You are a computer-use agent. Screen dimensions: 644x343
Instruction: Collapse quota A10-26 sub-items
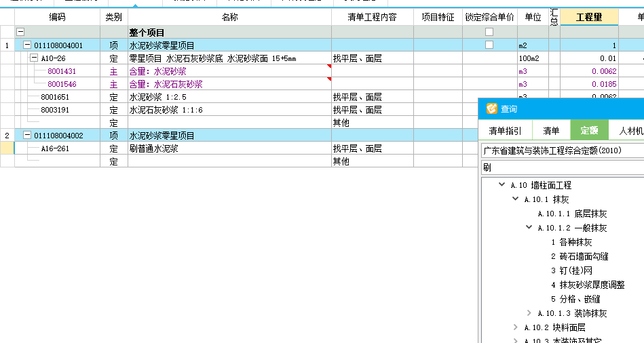pos(34,58)
